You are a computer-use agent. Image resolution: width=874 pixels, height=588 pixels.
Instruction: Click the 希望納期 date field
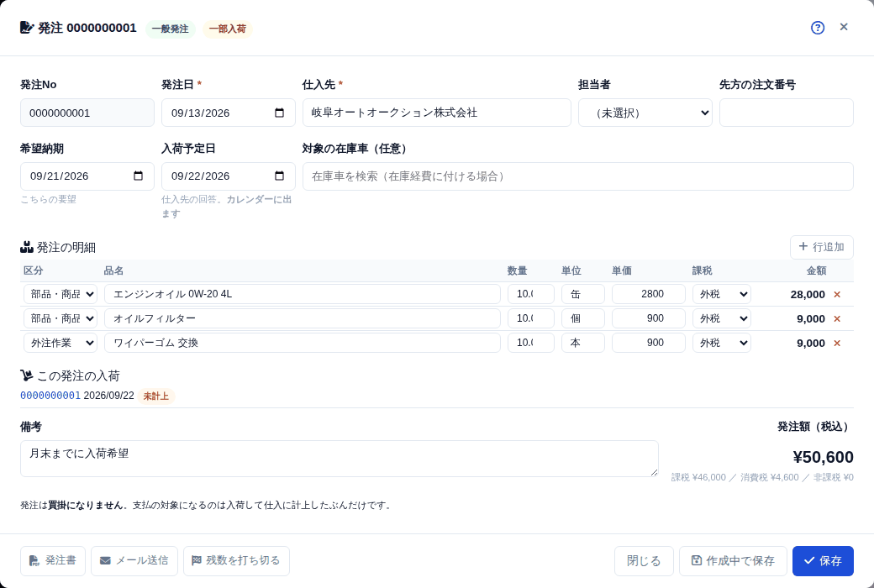click(x=87, y=176)
